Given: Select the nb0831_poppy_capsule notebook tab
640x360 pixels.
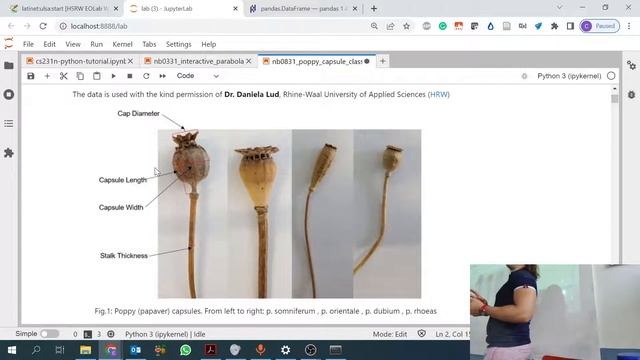Looking at the screenshot, I should [x=317, y=61].
